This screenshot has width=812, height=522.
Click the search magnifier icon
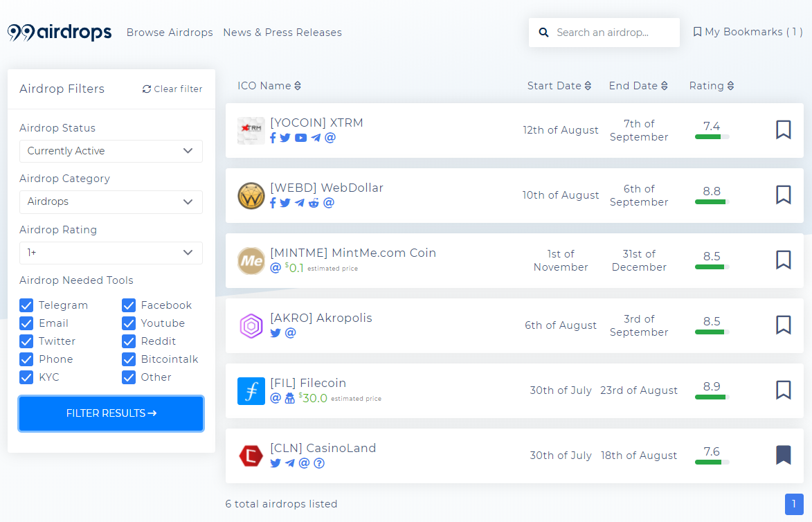(543, 33)
